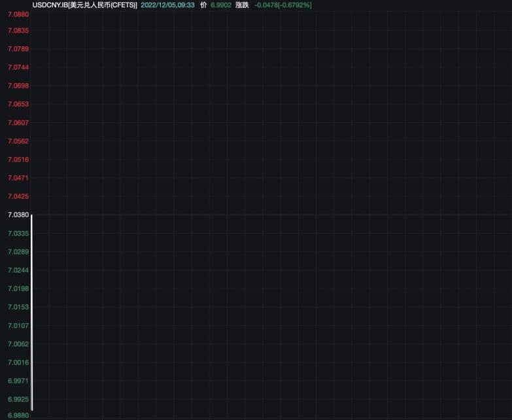This screenshot has height=420, width=512.
Task: Click the 7.0471 axis label
Action: click(18, 178)
